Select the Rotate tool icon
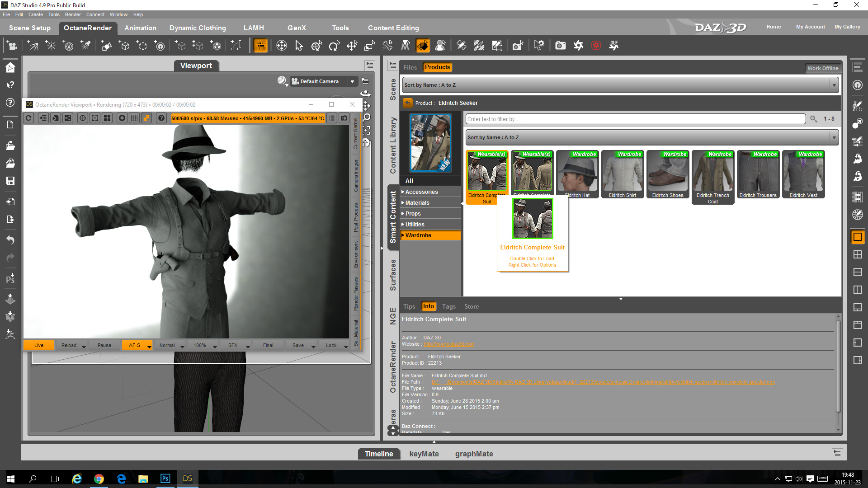The width and height of the screenshot is (868, 488). [x=334, y=45]
